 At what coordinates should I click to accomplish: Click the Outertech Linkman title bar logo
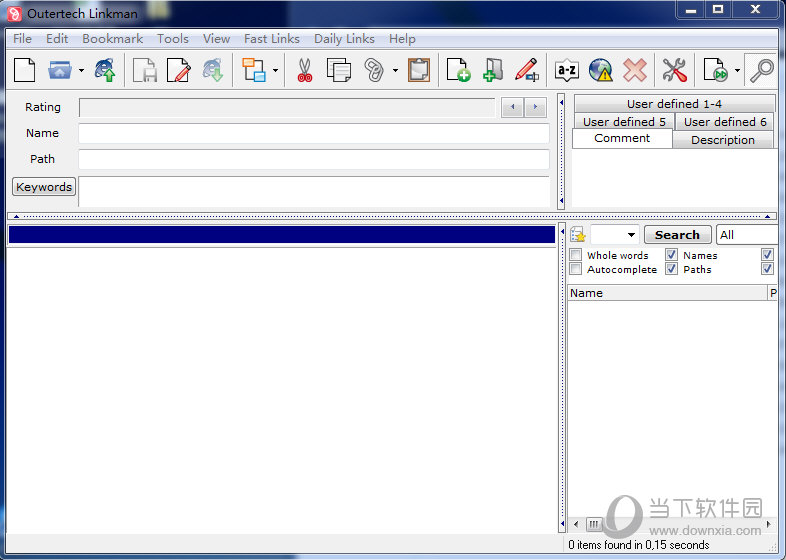click(x=14, y=14)
